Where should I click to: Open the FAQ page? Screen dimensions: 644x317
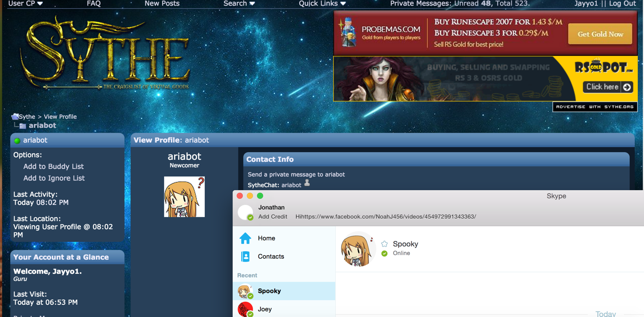click(x=93, y=4)
